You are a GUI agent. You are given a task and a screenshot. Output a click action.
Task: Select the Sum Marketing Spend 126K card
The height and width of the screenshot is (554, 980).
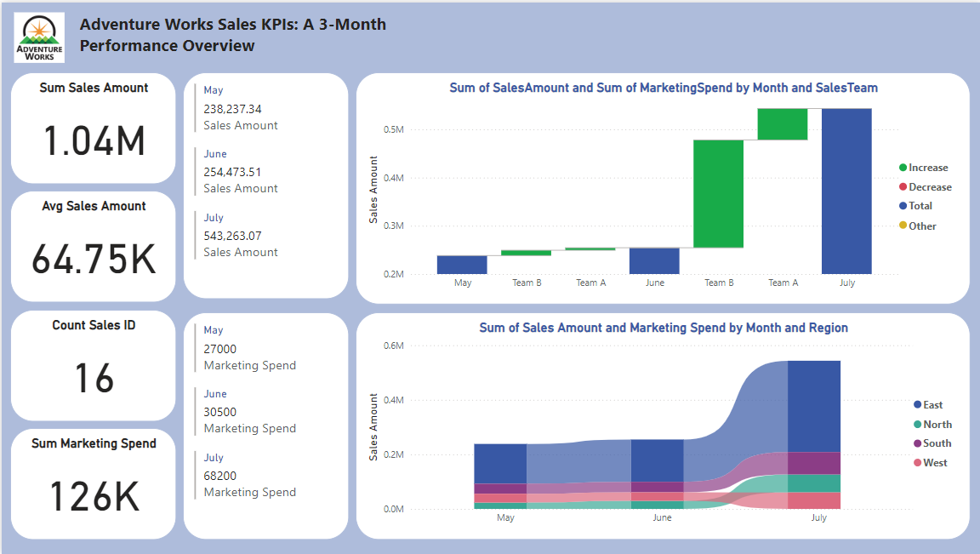[x=93, y=484]
